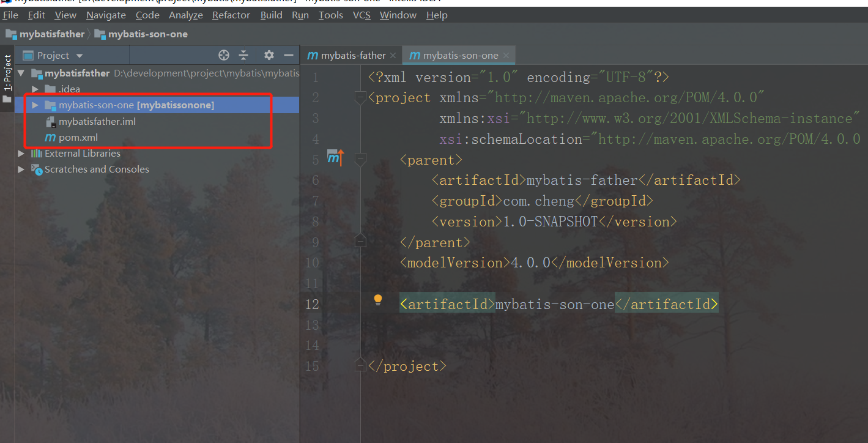The width and height of the screenshot is (868, 443).
Task: Click line number 1 in the gutter
Action: [315, 78]
